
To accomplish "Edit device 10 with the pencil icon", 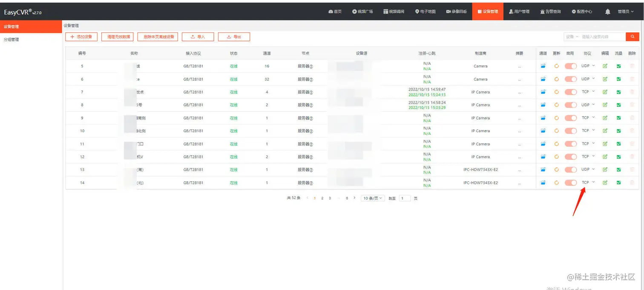I will pos(605,130).
